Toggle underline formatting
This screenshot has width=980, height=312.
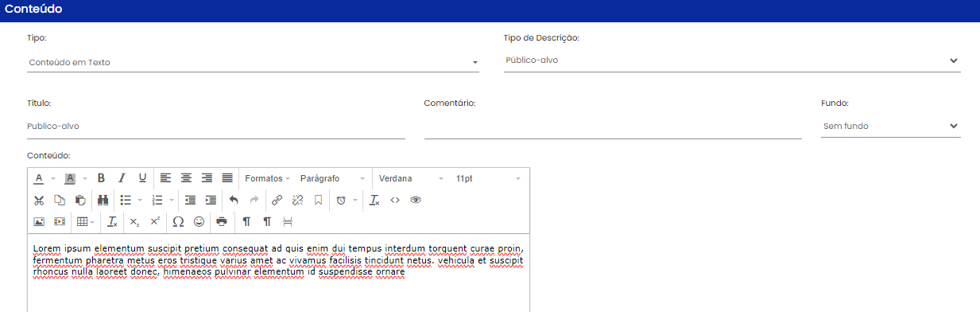point(142,178)
